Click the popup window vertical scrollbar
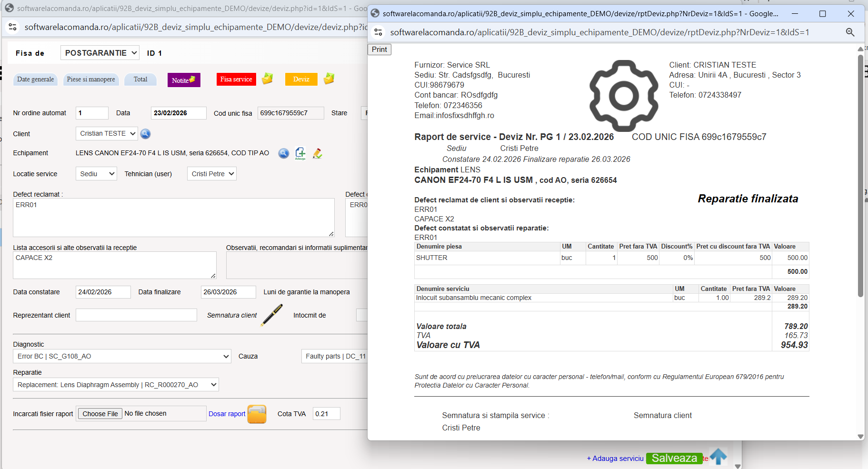This screenshot has width=868, height=469. [860, 176]
